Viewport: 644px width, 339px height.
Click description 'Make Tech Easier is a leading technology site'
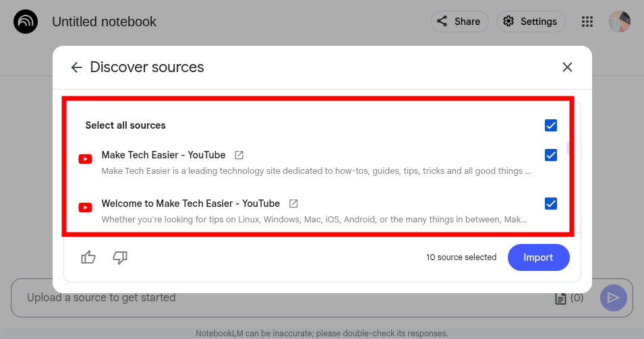316,171
